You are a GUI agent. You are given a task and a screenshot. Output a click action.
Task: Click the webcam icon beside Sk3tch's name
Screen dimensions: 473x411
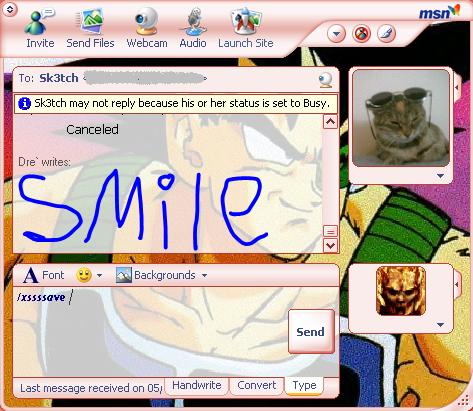tap(325, 80)
